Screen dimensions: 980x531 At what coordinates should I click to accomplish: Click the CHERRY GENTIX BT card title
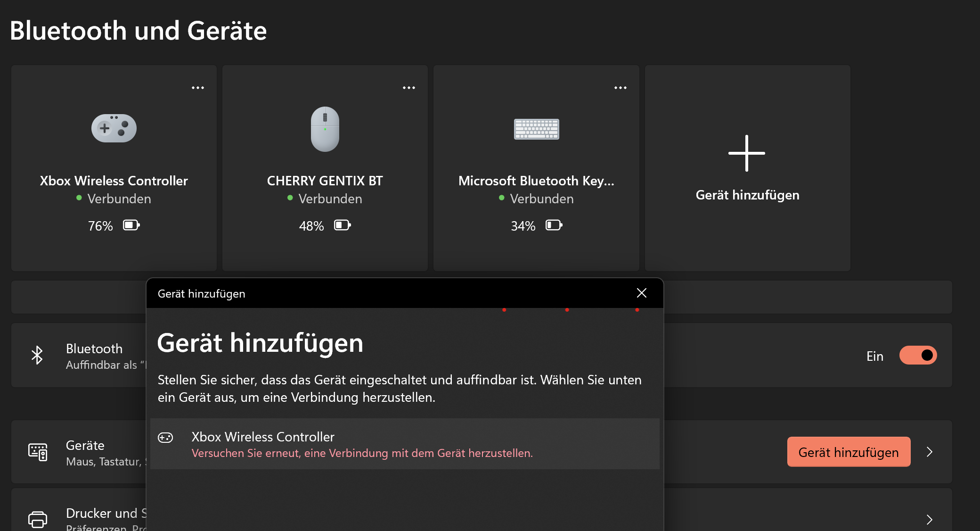[x=325, y=181]
